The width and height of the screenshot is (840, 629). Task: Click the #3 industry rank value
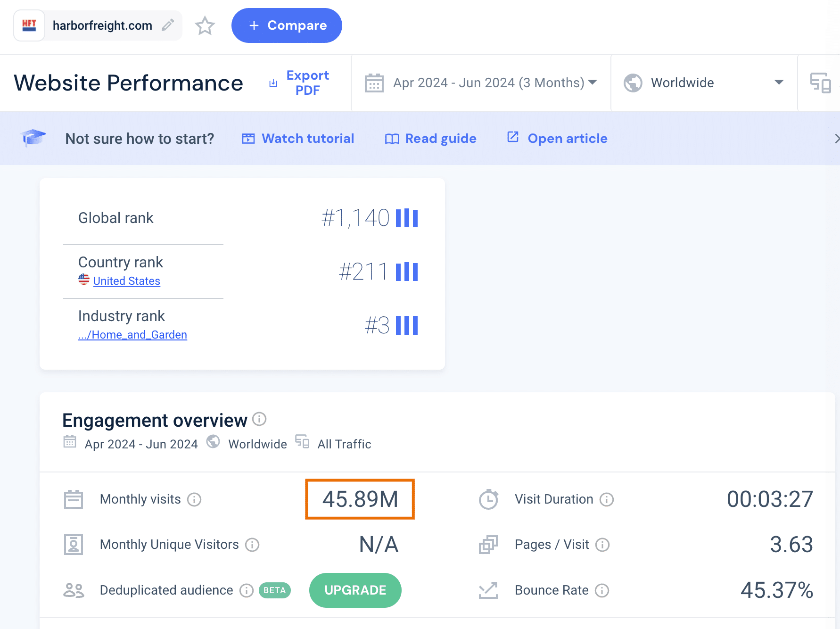377,325
